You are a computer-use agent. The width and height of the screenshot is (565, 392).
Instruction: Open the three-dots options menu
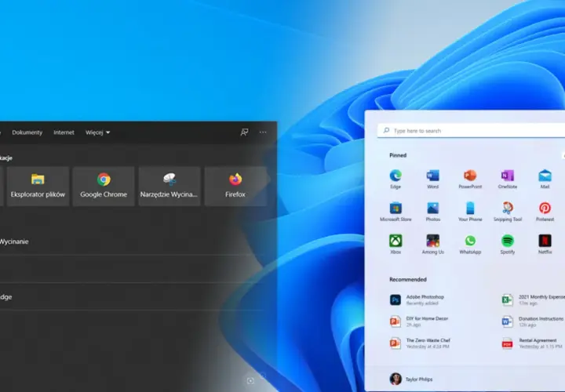263,132
